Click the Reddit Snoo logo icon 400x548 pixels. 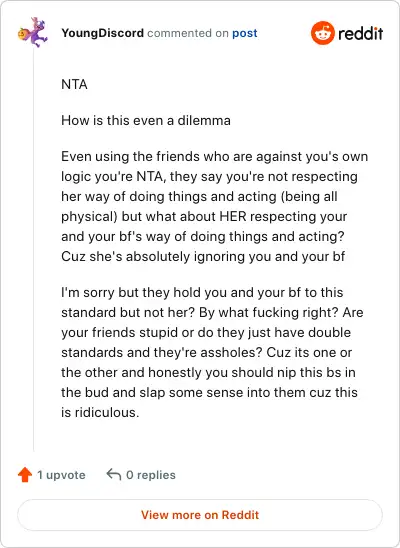[x=322, y=33]
